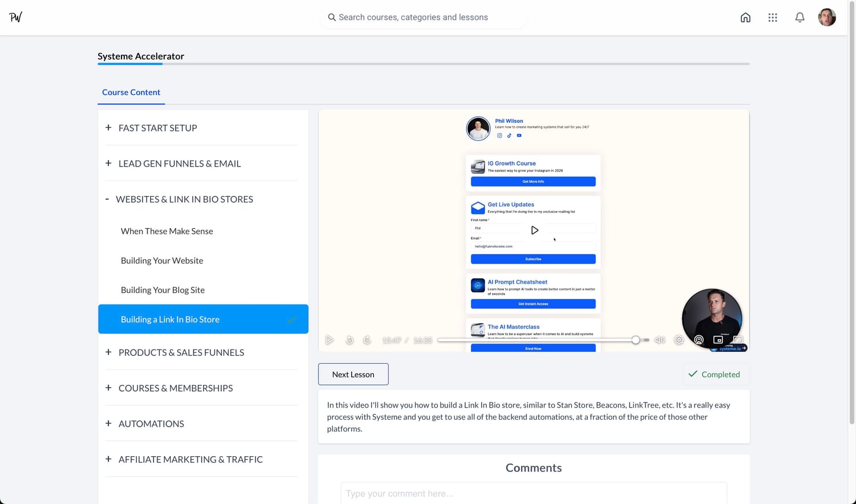Click the AirPlay cast icon

698,340
